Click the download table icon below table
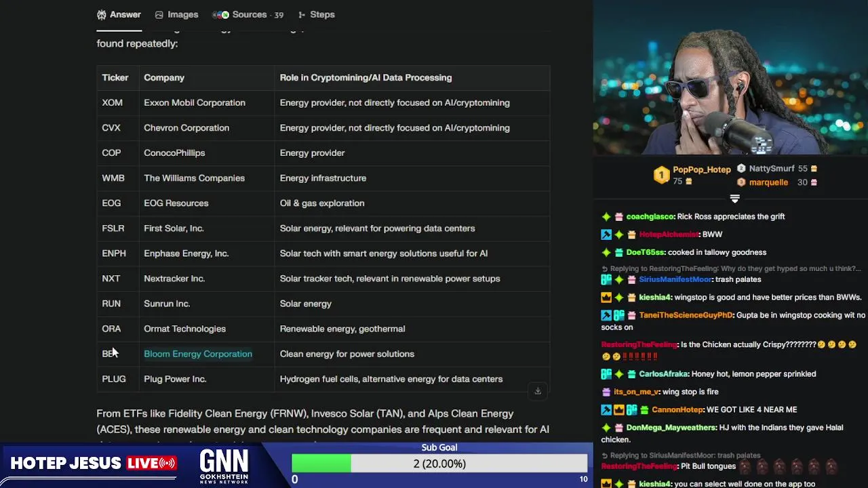Screen dimensions: 868x488 point(538,391)
